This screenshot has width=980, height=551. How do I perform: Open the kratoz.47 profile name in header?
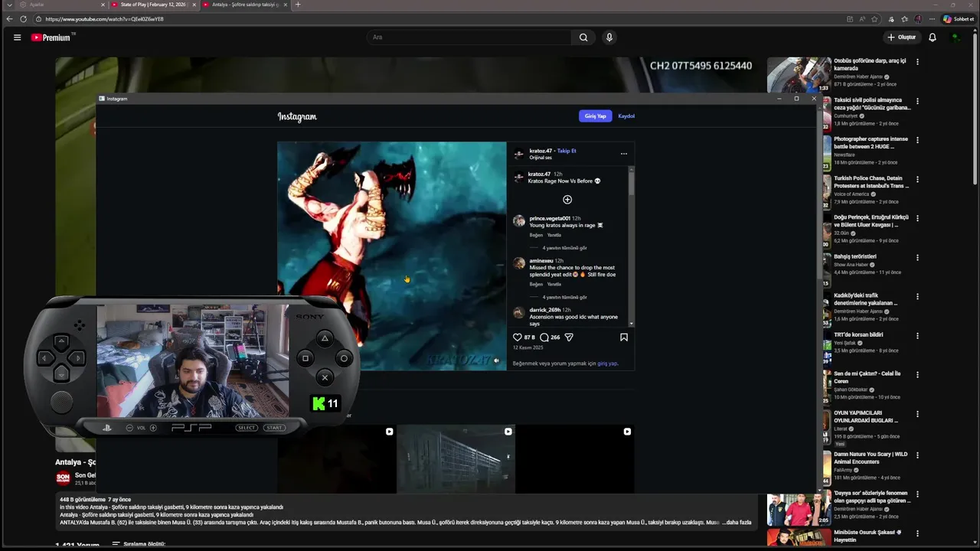click(541, 151)
